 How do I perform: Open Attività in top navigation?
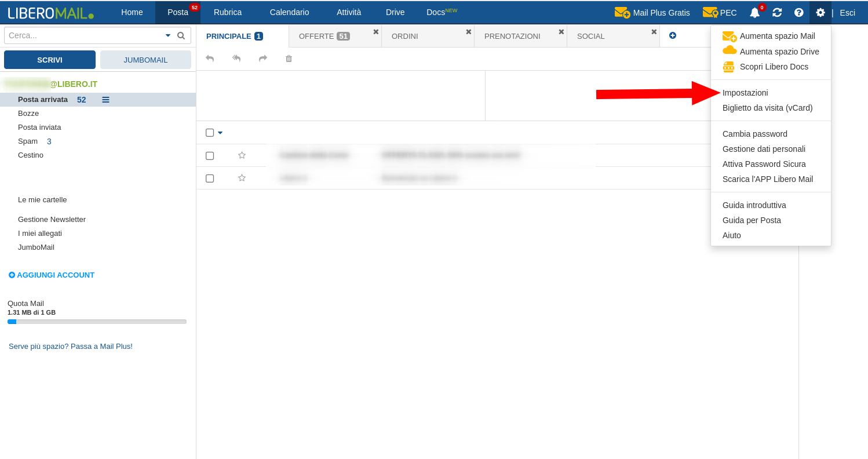point(349,12)
